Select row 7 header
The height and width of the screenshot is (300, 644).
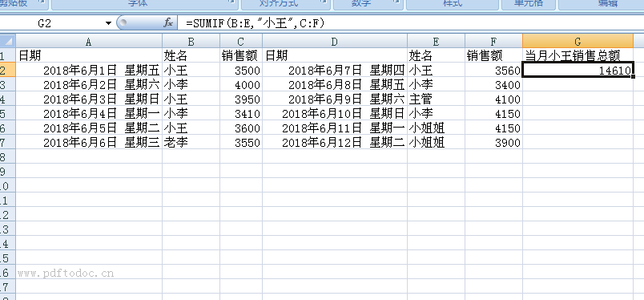tap(8, 143)
